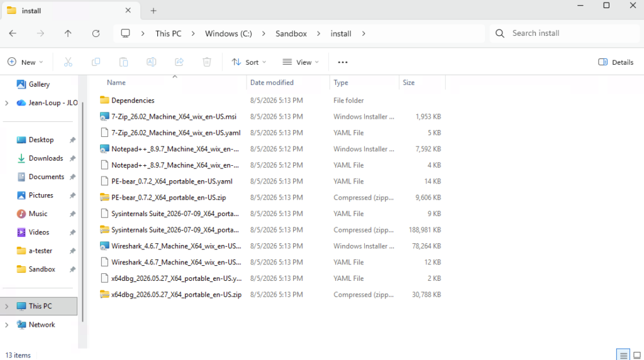This screenshot has height=360, width=644.
Task: Select the Dependencies folder icon
Action: point(105,100)
